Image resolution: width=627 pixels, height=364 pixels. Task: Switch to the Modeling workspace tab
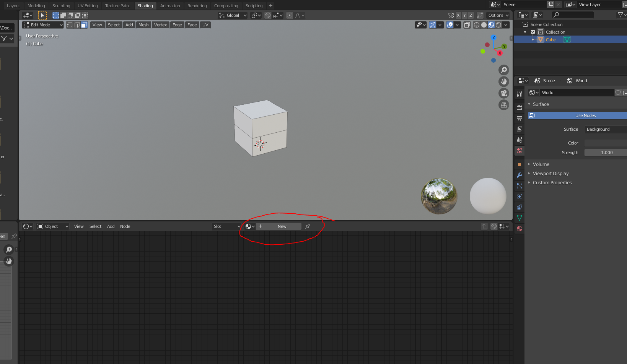[36, 6]
